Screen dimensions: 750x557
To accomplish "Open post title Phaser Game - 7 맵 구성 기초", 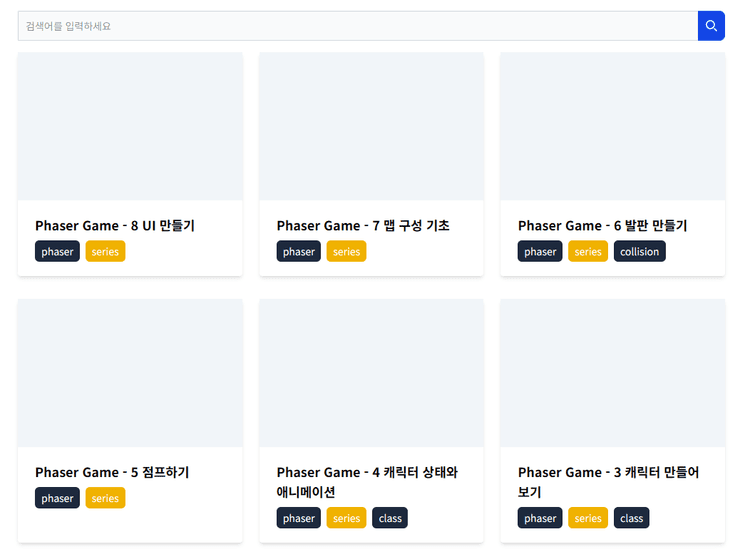I will click(x=363, y=225).
